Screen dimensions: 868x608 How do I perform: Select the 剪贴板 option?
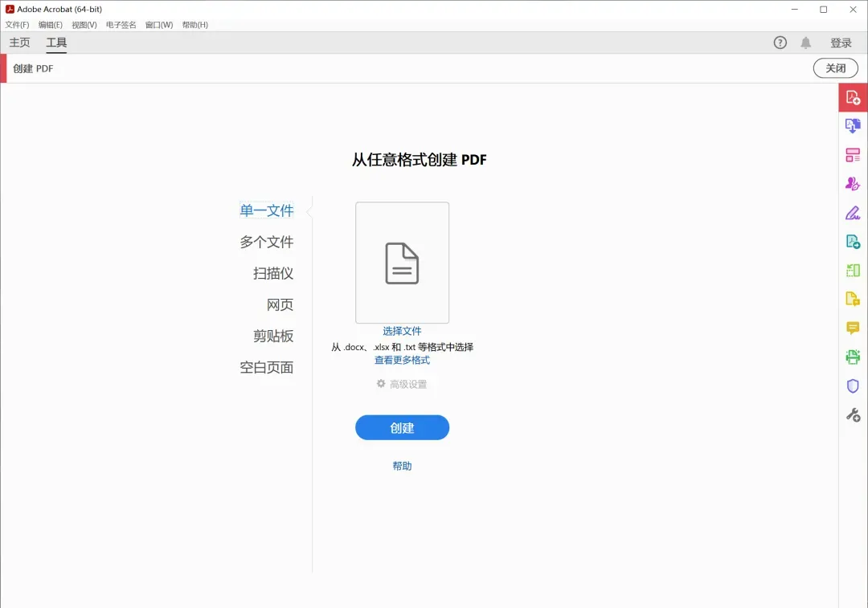(x=273, y=337)
